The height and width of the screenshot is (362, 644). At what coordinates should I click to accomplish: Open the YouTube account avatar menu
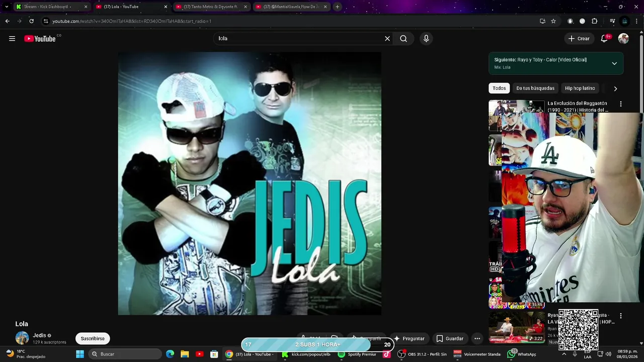(x=623, y=39)
